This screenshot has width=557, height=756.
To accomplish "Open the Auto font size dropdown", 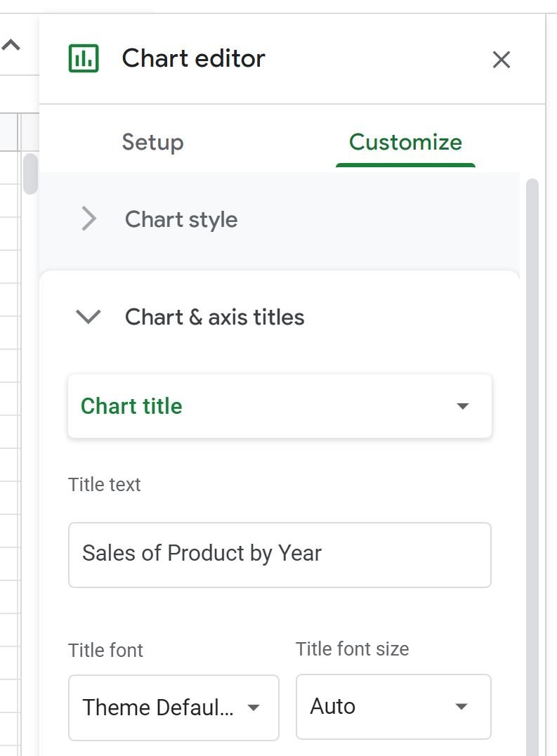I will click(x=393, y=707).
